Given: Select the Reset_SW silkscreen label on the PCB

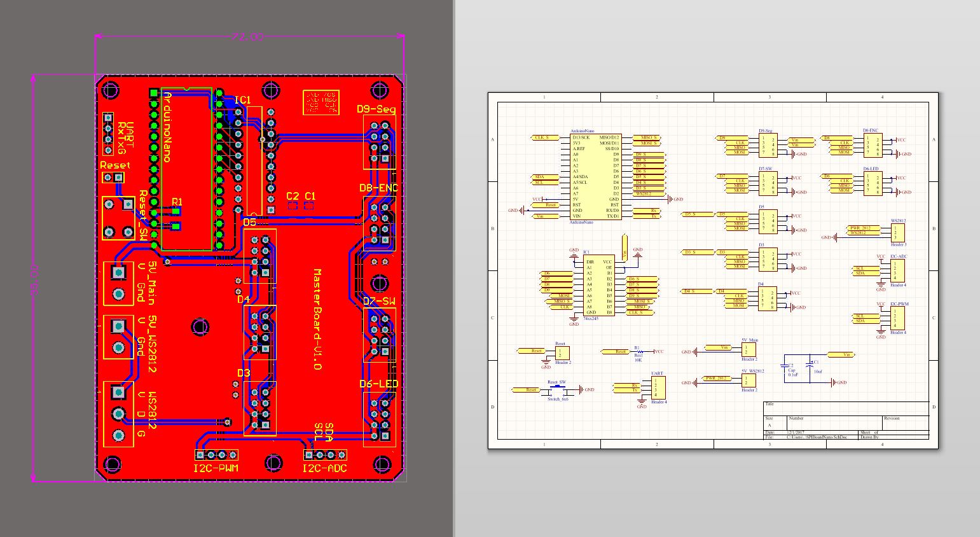Looking at the screenshot, I should [x=144, y=216].
